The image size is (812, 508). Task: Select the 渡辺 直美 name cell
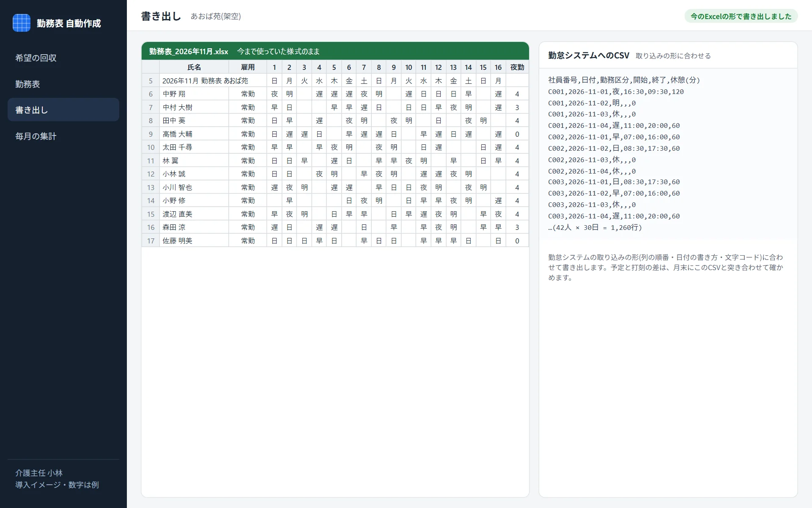pos(194,214)
